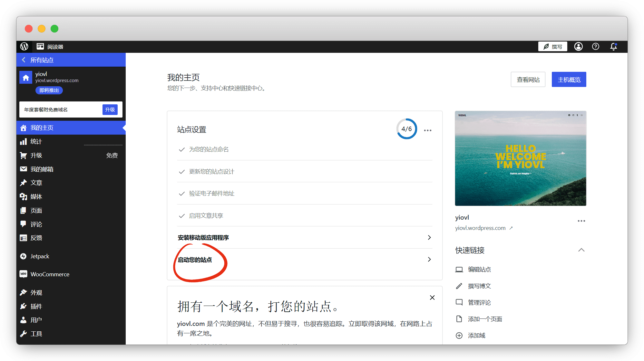Select the checked 启用文章共享 task

pos(206,216)
